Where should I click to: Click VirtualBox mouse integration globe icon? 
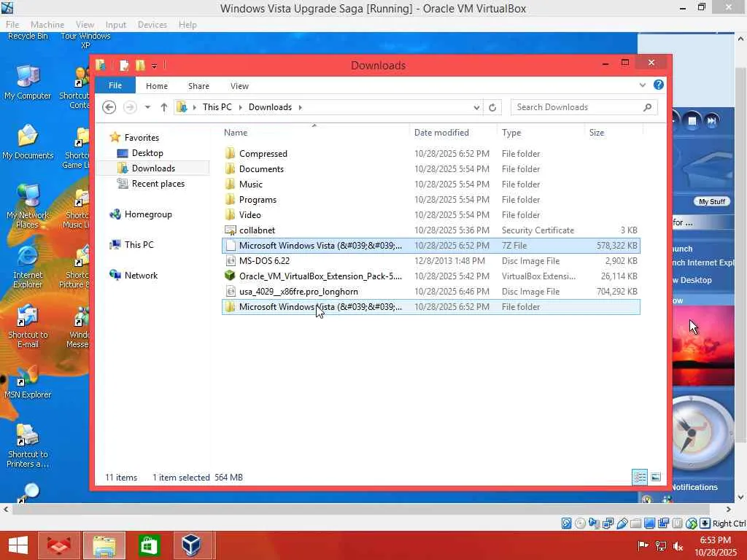pyautogui.click(x=692, y=524)
